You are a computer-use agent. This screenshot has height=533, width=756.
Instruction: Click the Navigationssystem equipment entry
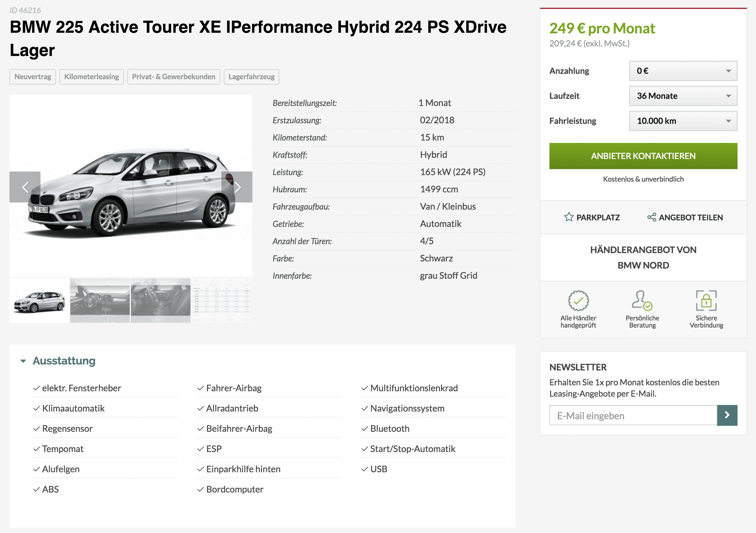click(x=407, y=409)
